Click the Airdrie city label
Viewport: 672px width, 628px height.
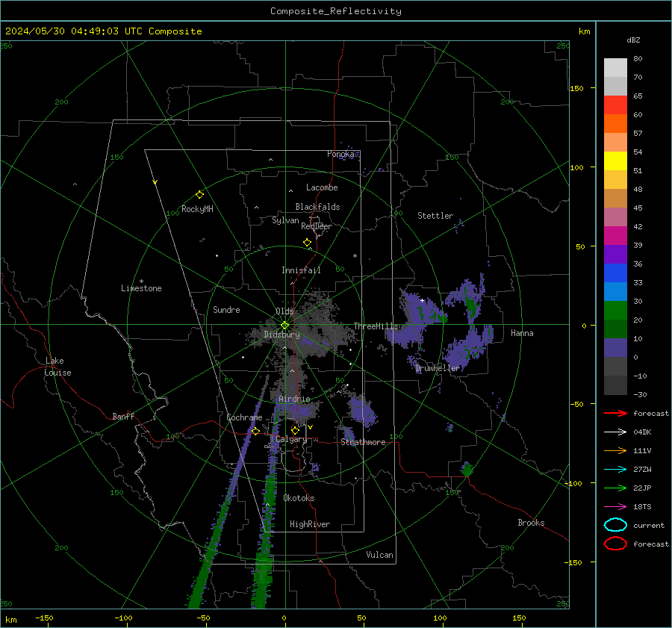(x=294, y=399)
